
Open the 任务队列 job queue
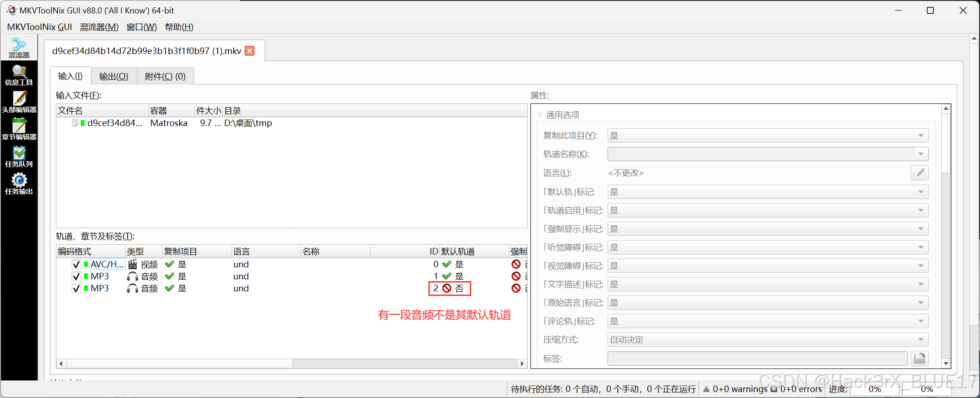pyautogui.click(x=19, y=157)
